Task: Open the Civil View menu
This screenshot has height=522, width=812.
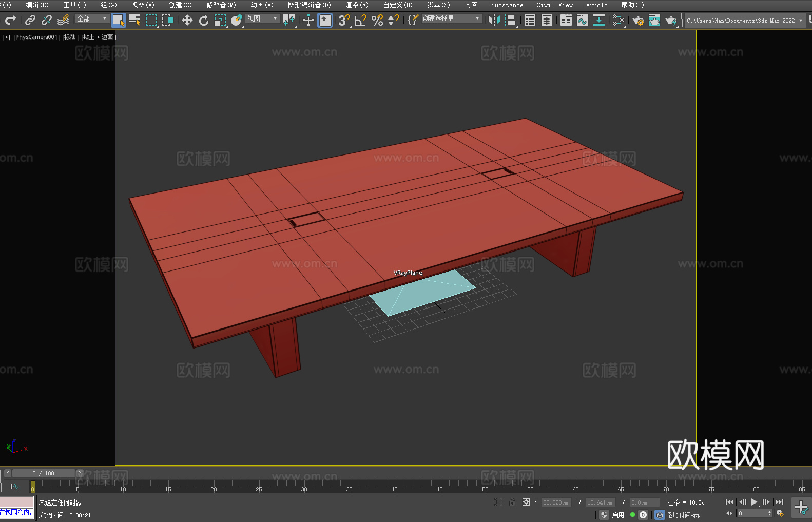Action: click(x=555, y=5)
